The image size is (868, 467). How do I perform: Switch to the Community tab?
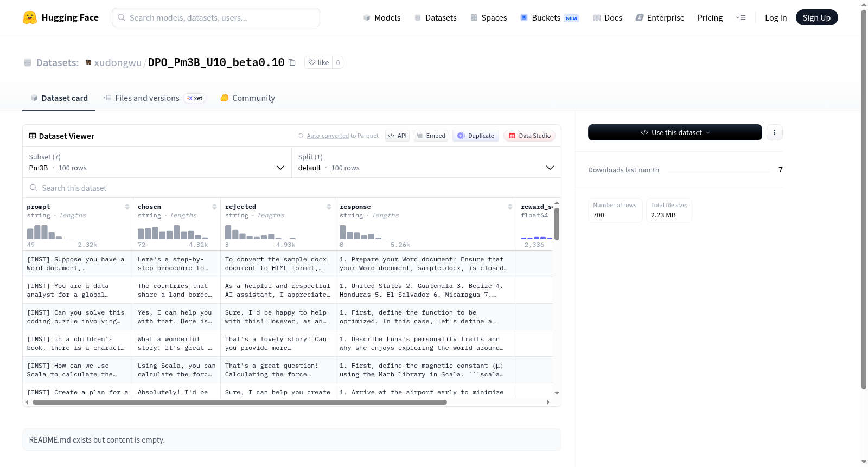pyautogui.click(x=247, y=98)
